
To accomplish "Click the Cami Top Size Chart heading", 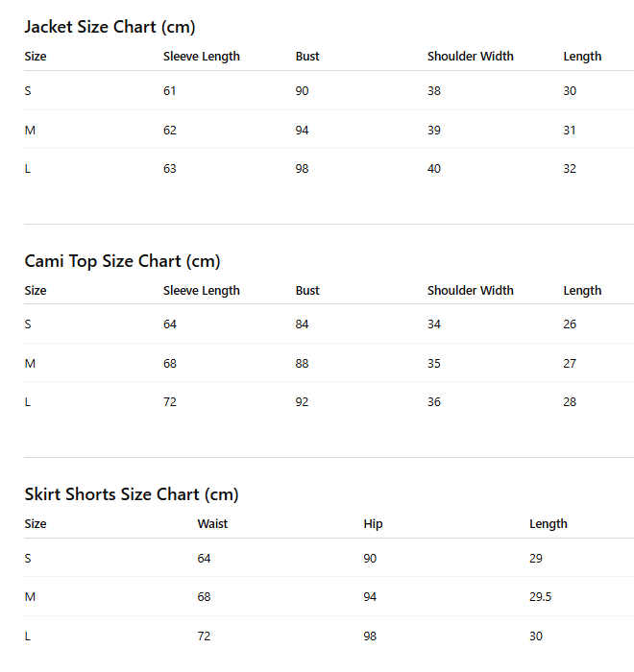I will [122, 261].
